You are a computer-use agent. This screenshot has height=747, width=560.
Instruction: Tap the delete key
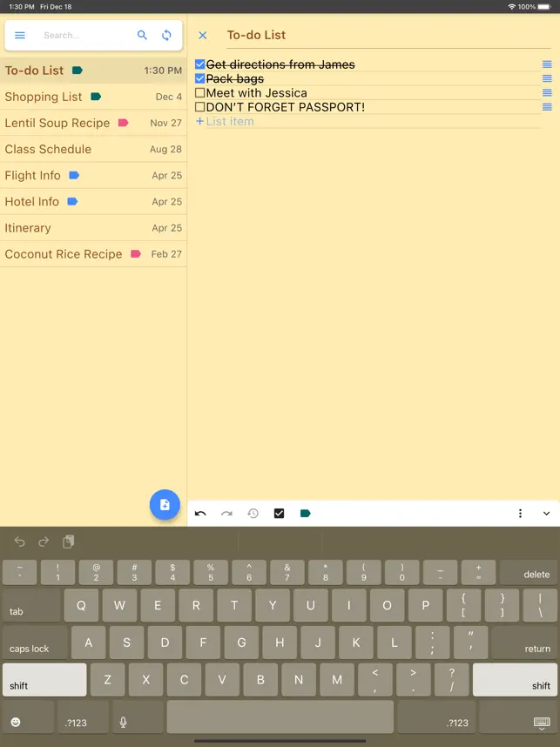coord(529,573)
